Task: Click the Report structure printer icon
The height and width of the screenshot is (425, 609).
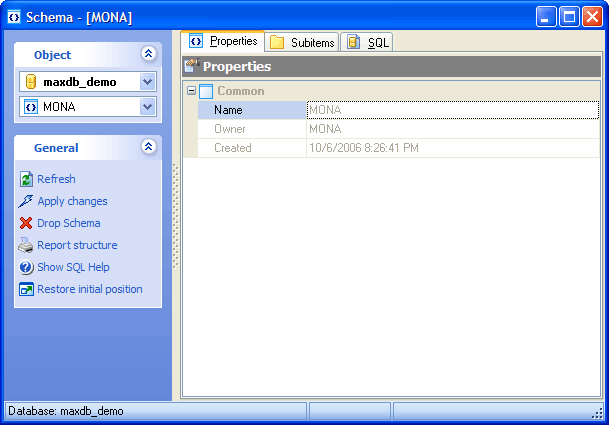Action: click(26, 245)
